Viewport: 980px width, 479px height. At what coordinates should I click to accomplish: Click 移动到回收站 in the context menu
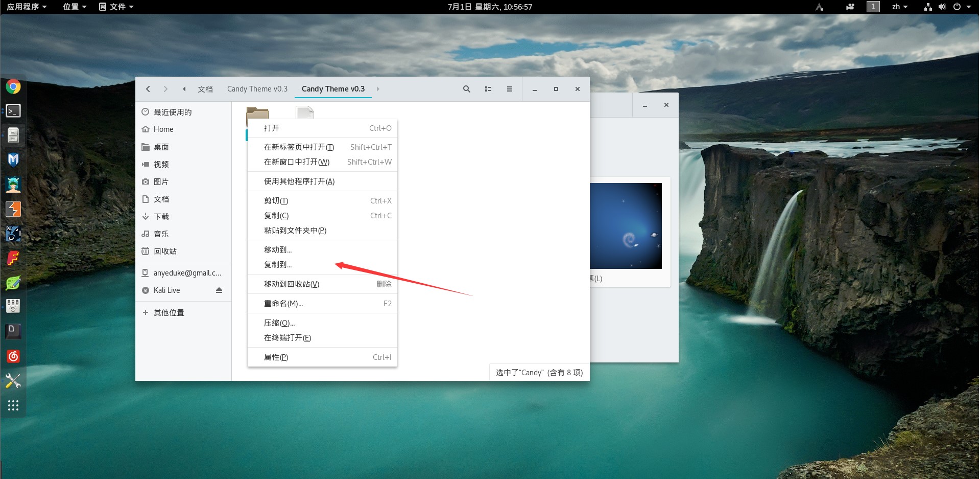pos(292,284)
